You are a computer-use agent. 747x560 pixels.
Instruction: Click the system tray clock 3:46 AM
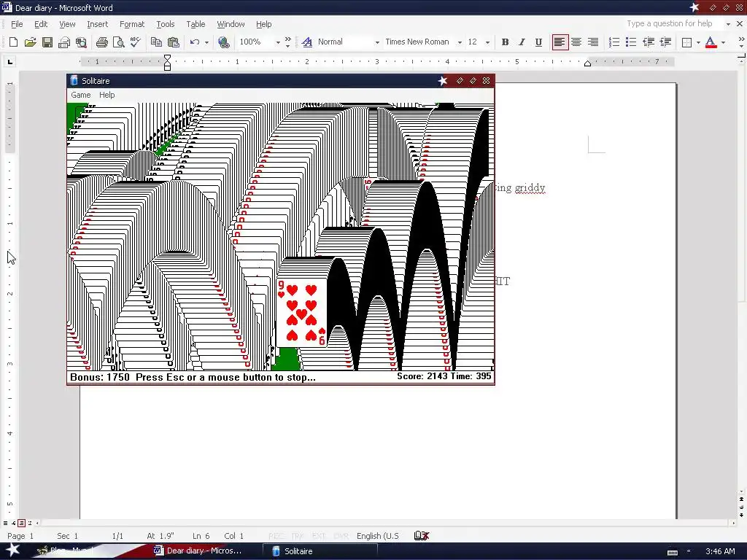[x=721, y=551]
